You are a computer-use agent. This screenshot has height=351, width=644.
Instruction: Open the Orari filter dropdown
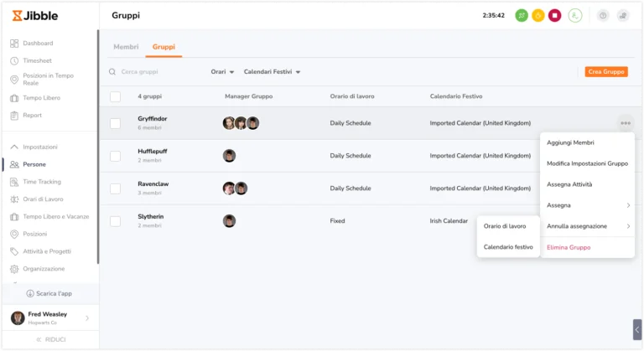(222, 72)
